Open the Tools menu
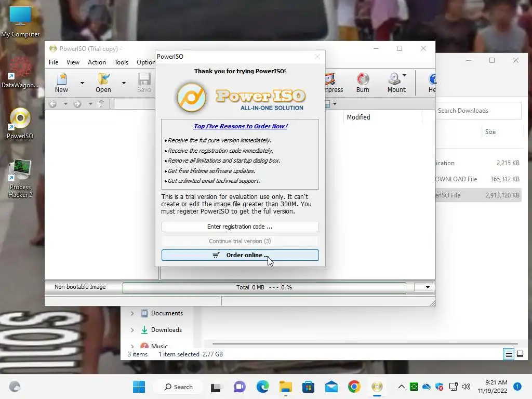Image resolution: width=532 pixels, height=399 pixels. coord(121,62)
